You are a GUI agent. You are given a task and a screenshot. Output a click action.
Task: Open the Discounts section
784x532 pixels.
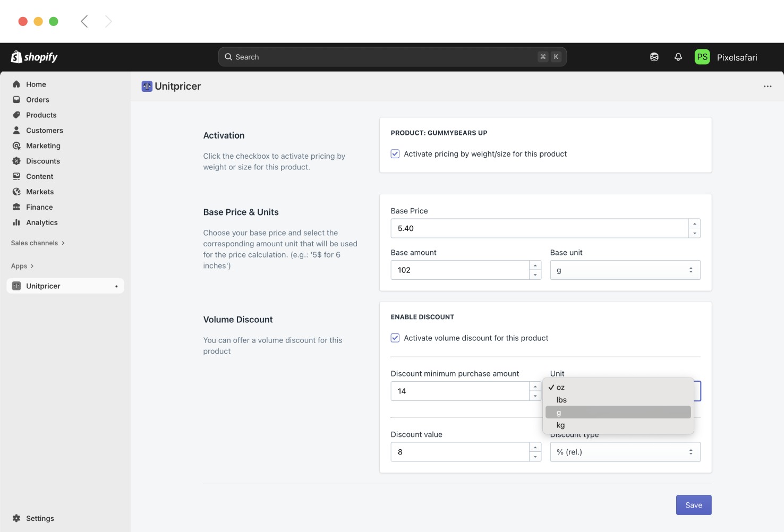(x=42, y=161)
